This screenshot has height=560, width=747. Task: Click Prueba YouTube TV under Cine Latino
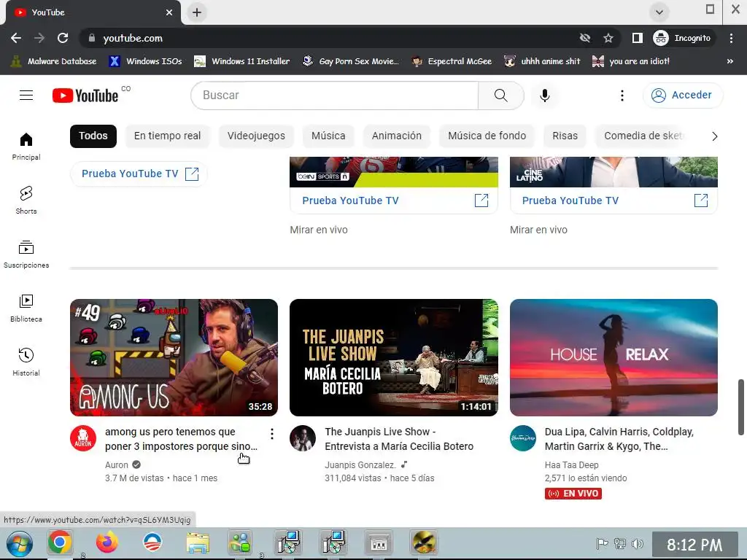click(x=614, y=201)
